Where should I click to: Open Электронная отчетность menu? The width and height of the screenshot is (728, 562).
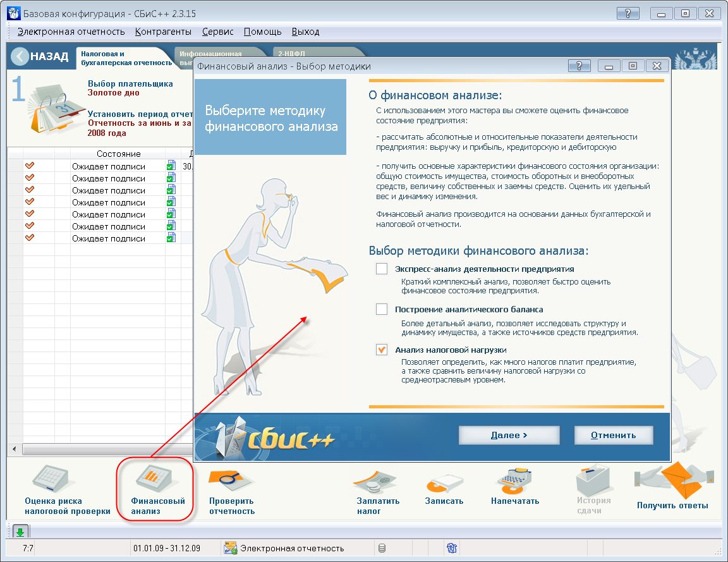(71, 32)
